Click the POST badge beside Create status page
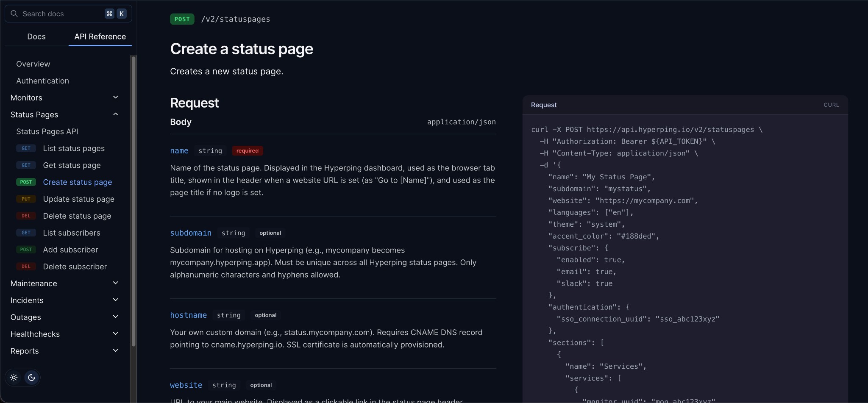 coord(26,182)
